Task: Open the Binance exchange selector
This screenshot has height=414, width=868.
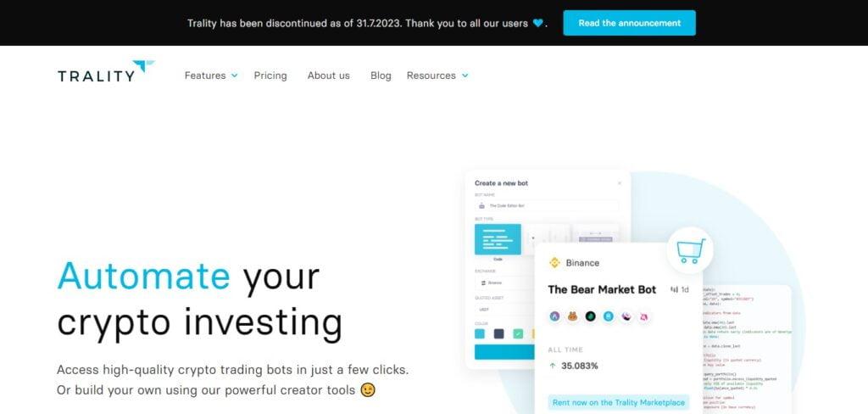Action: pyautogui.click(x=504, y=283)
